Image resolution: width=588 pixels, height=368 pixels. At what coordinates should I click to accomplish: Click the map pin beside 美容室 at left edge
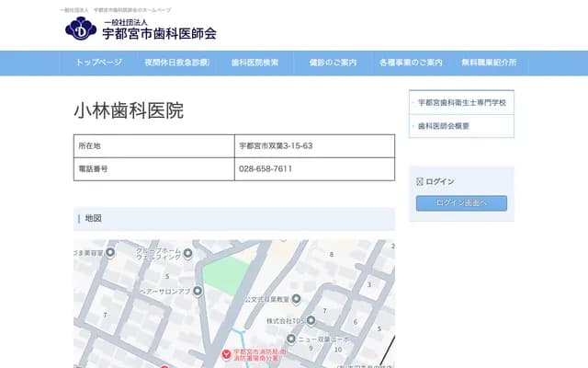click(x=110, y=252)
